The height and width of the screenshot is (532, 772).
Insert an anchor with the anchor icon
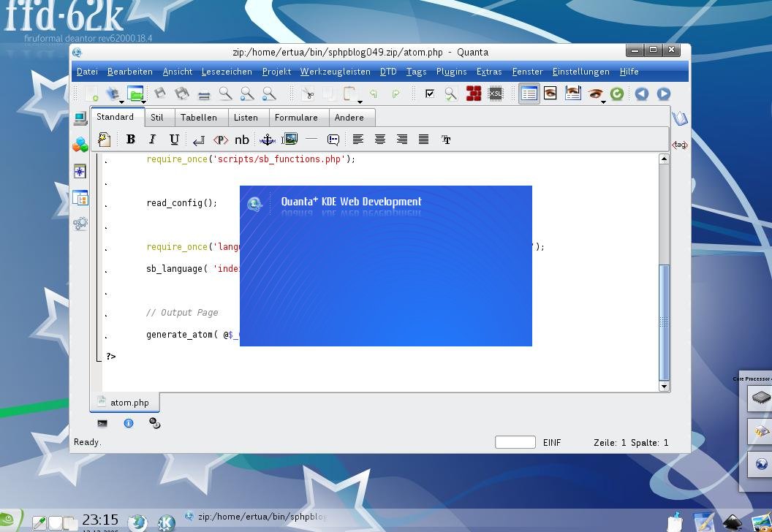click(268, 140)
